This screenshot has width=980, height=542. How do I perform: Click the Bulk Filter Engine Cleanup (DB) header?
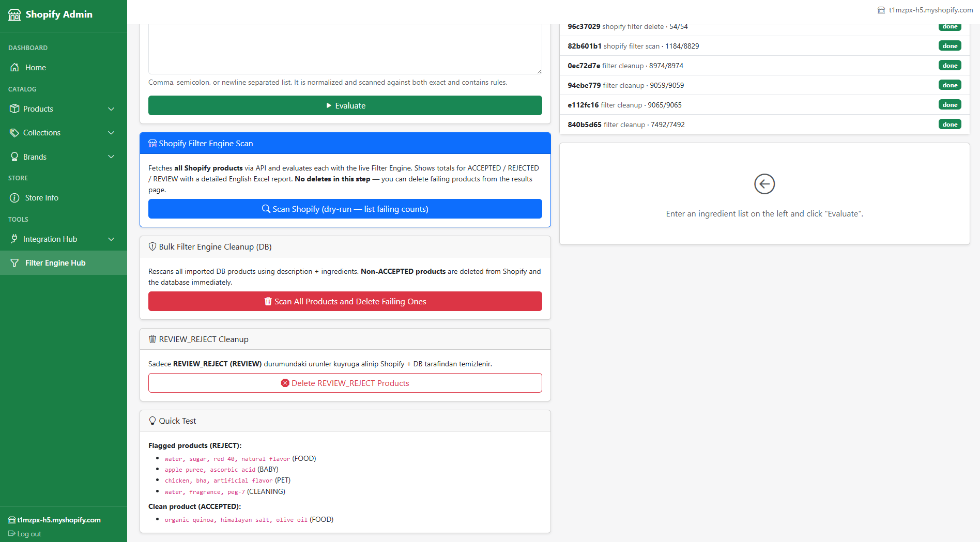pyautogui.click(x=345, y=247)
